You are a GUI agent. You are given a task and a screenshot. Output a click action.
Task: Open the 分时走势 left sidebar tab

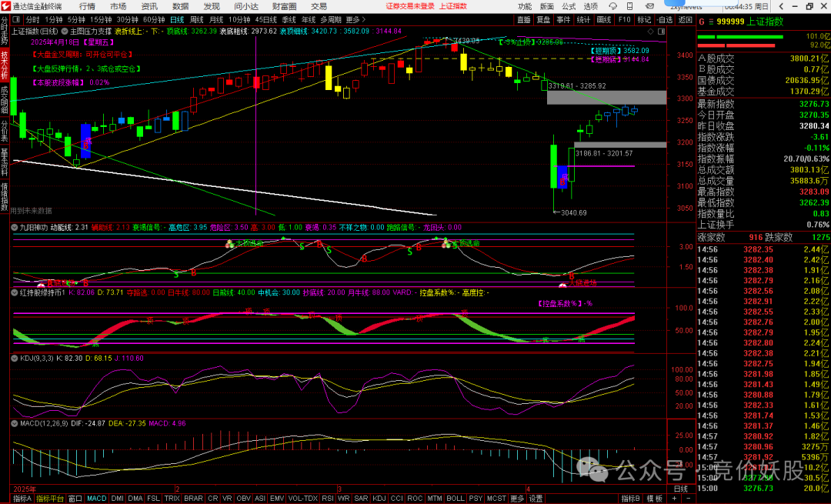click(x=5, y=31)
